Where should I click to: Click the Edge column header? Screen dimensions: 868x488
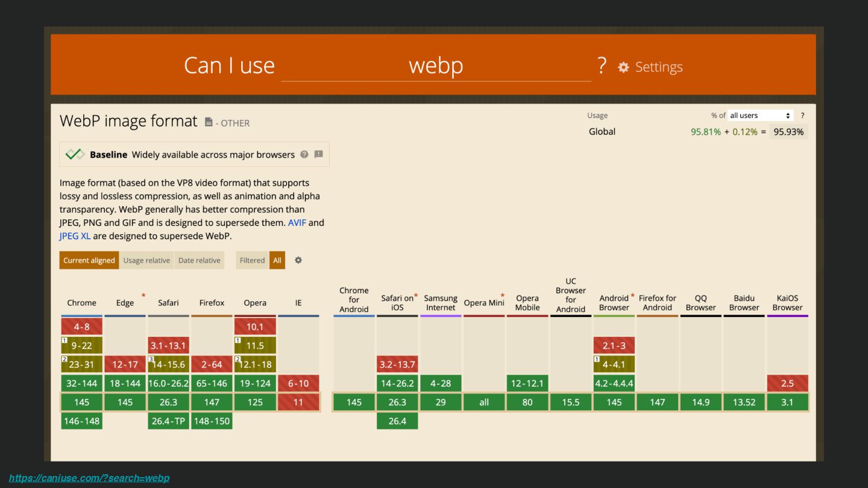pyautogui.click(x=125, y=302)
